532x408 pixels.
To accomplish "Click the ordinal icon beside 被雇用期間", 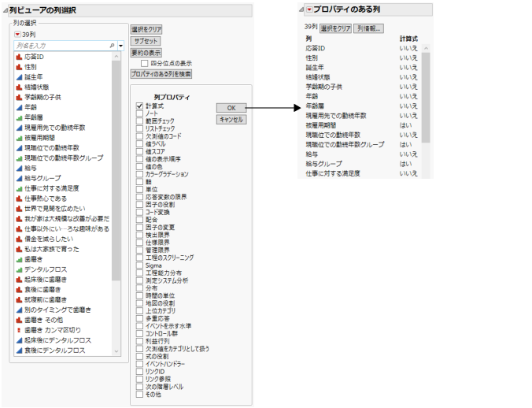I will pyautogui.click(x=20, y=138).
